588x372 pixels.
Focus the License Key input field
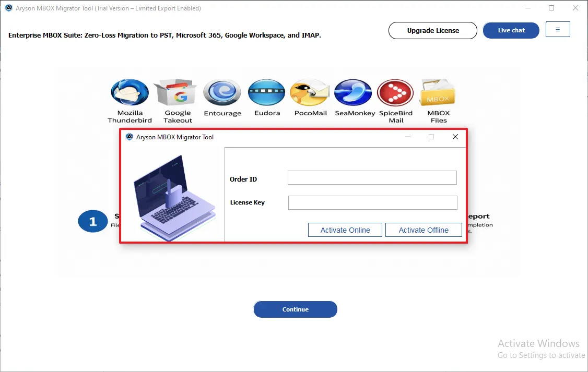[373, 202]
